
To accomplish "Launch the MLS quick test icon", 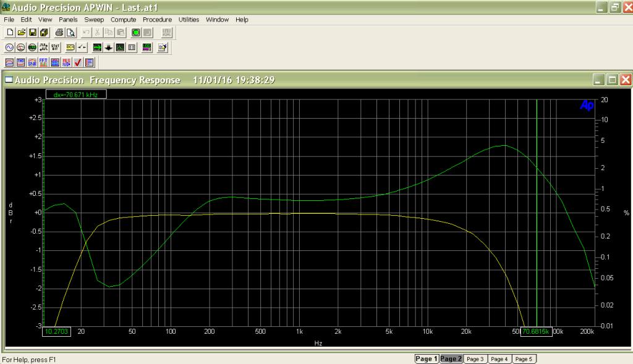I will (x=66, y=62).
